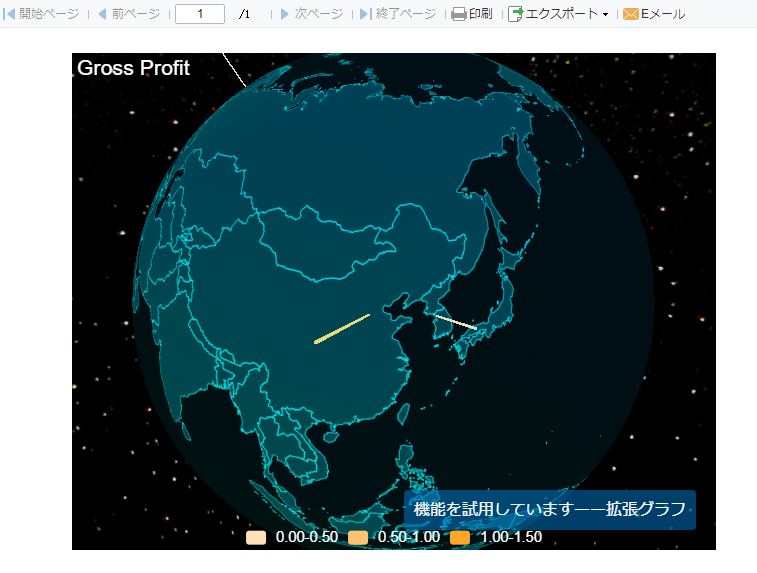Click the export document icon

pos(516,14)
